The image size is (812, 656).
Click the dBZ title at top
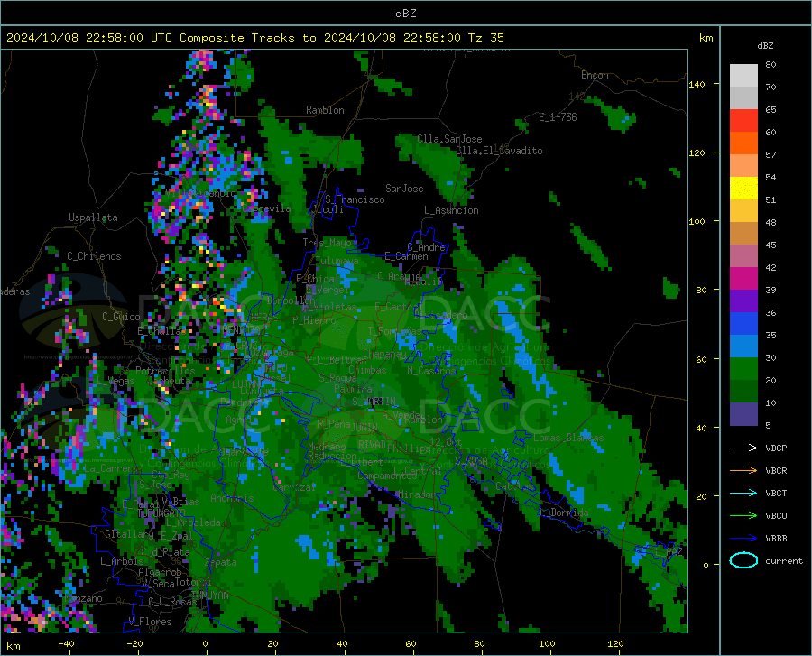405,14
